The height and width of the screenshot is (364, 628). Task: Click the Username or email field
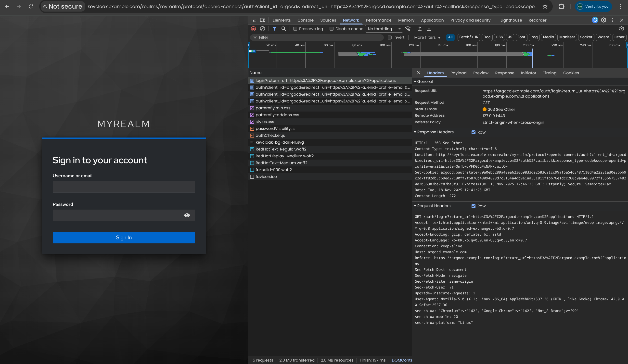124,186
